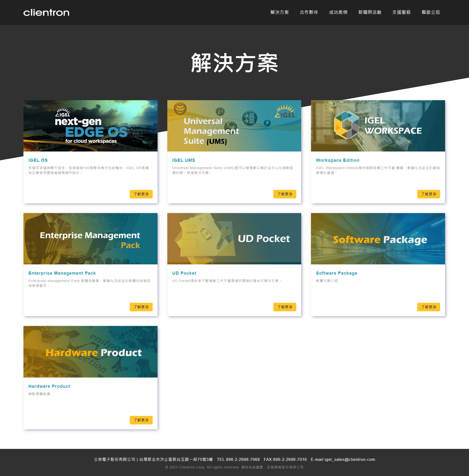Click the Workspace Edition title link
469x476 pixels.
[338, 160]
